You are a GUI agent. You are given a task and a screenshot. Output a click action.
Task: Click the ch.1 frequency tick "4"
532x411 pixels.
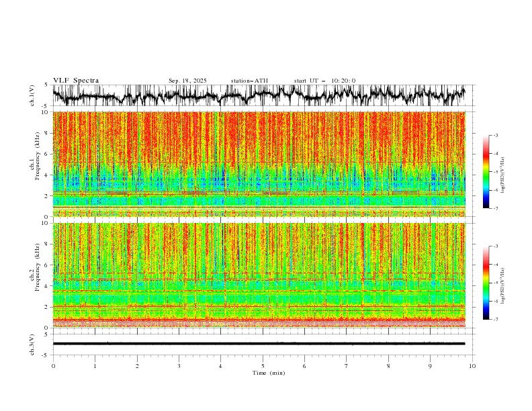48,175
